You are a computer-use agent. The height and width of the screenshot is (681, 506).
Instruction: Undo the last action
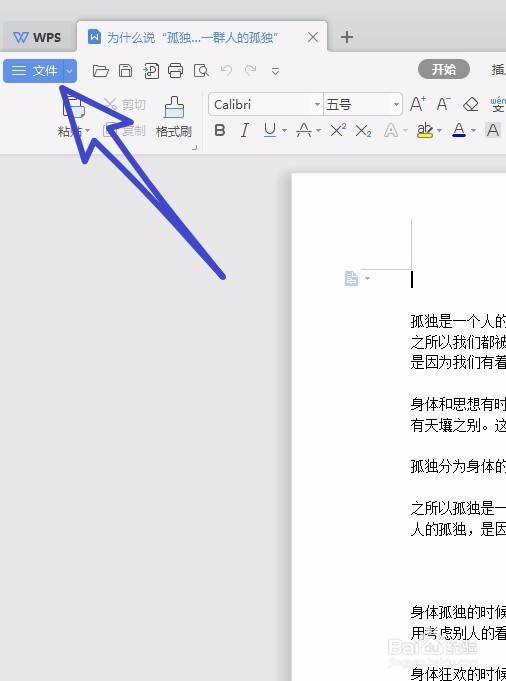[x=226, y=70]
